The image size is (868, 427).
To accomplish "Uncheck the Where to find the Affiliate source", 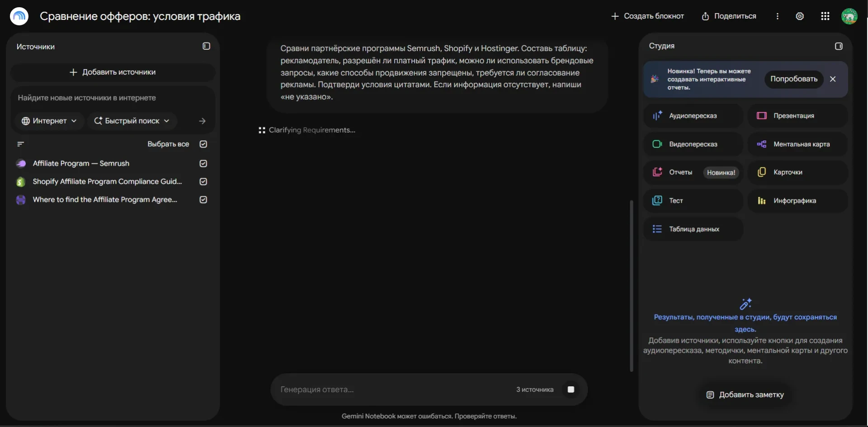I will [203, 199].
